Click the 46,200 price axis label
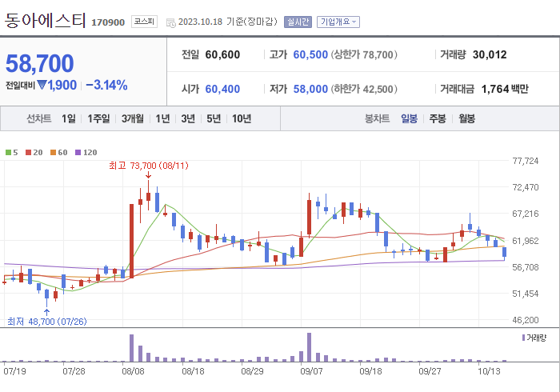Screen dimensions: 560x392 [526, 320]
